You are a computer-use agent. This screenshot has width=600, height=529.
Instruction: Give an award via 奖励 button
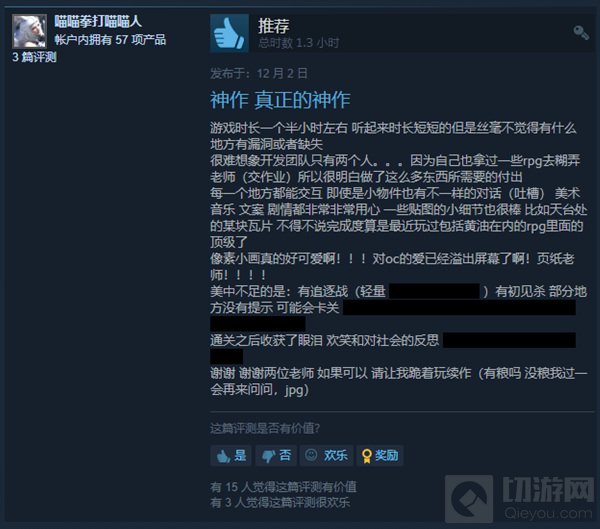380,456
